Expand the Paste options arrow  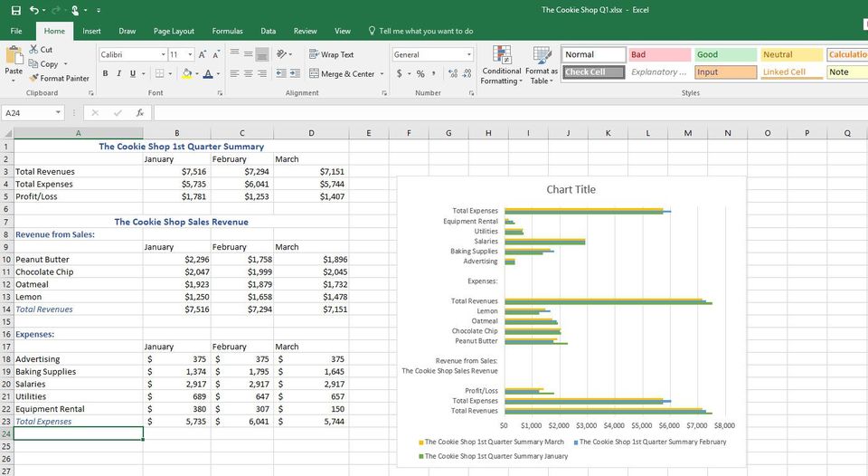pos(14,81)
